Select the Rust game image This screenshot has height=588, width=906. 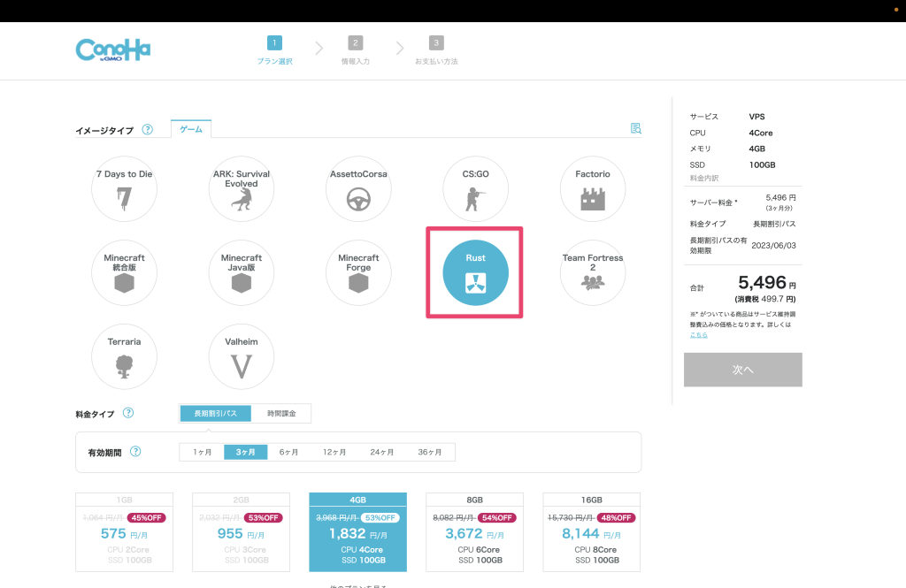(x=475, y=272)
